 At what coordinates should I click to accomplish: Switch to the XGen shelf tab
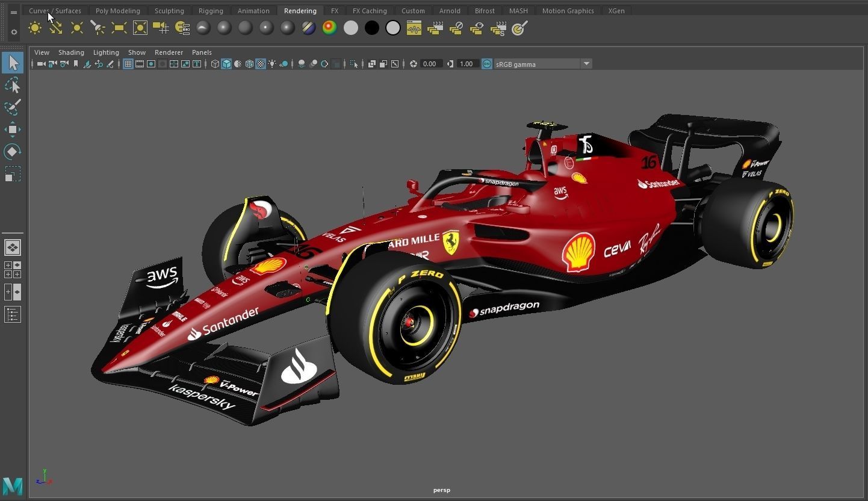click(x=616, y=11)
